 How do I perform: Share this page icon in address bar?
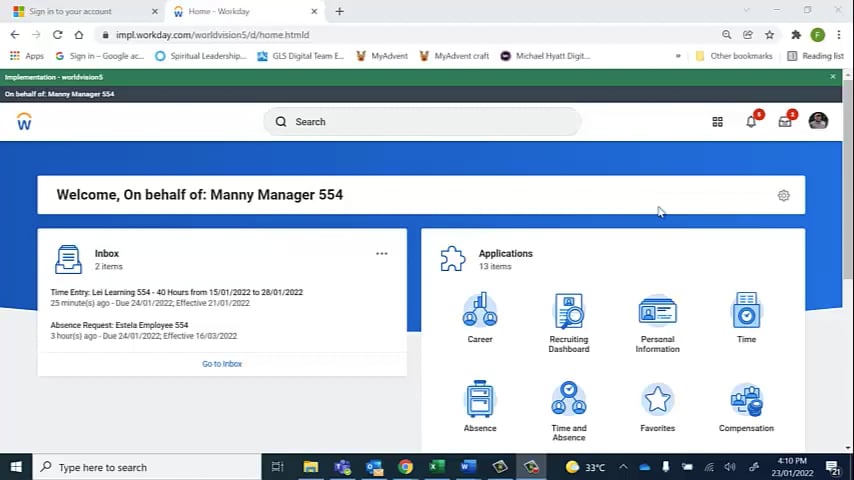[x=748, y=35]
